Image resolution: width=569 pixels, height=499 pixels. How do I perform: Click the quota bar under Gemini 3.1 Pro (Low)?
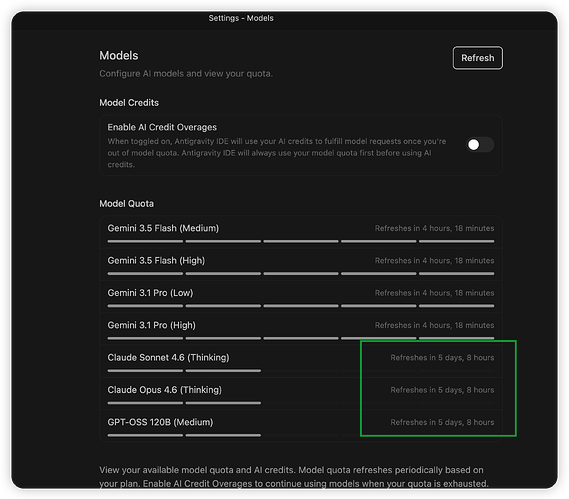(301, 306)
